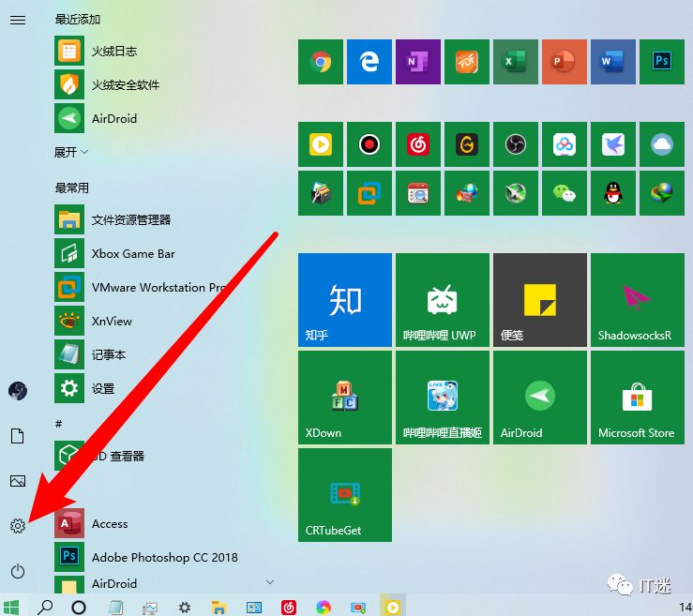The image size is (693, 616).
Task: Open the 哔哩哔哩 UWP tile
Action: pos(443,300)
